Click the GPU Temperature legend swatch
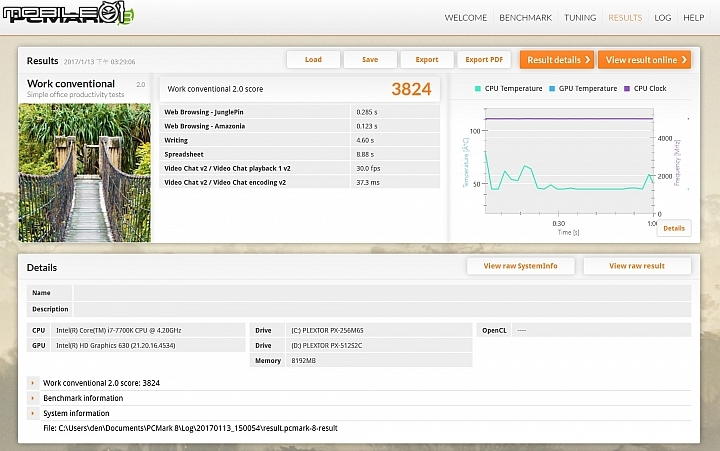 point(552,89)
